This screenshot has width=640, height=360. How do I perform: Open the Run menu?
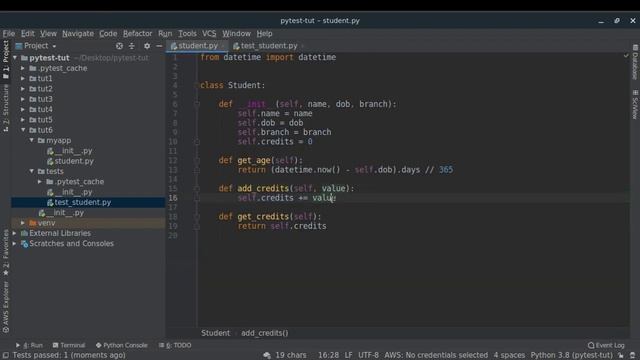coord(165,33)
